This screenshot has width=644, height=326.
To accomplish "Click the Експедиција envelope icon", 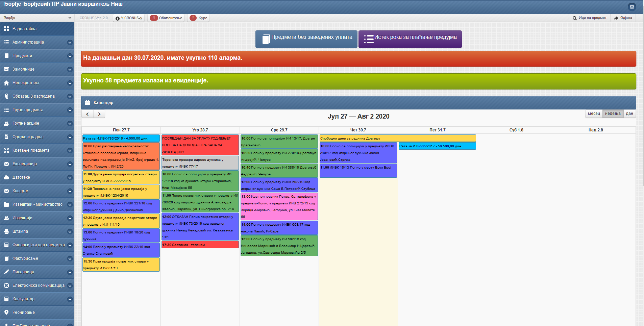I will pyautogui.click(x=6, y=164).
